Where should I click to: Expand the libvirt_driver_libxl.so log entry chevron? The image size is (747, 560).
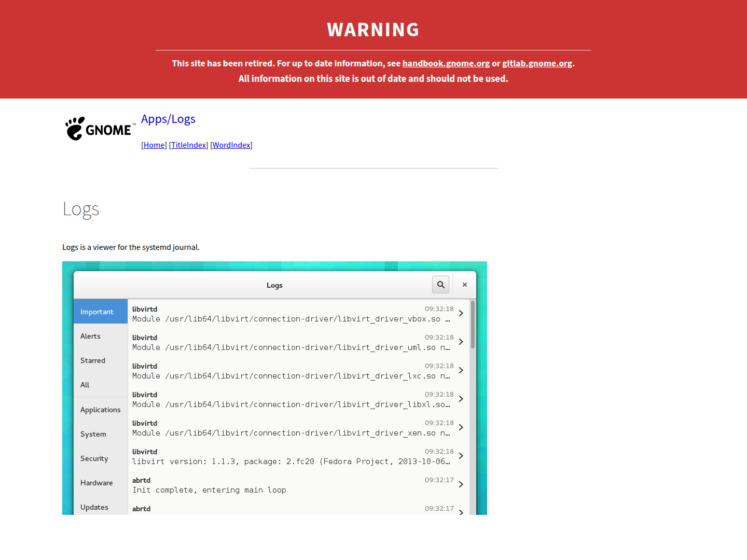click(x=461, y=399)
